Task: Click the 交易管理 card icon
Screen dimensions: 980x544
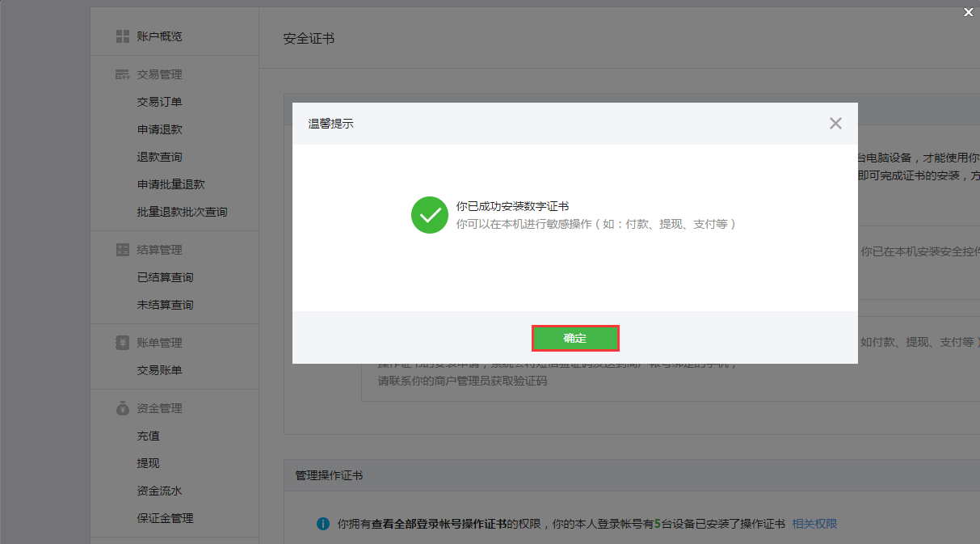Action: [x=123, y=74]
